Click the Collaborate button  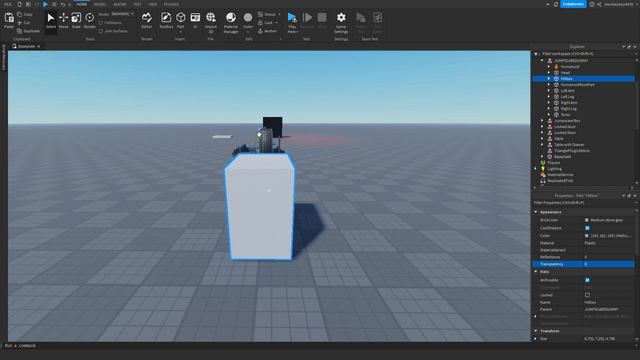click(573, 4)
